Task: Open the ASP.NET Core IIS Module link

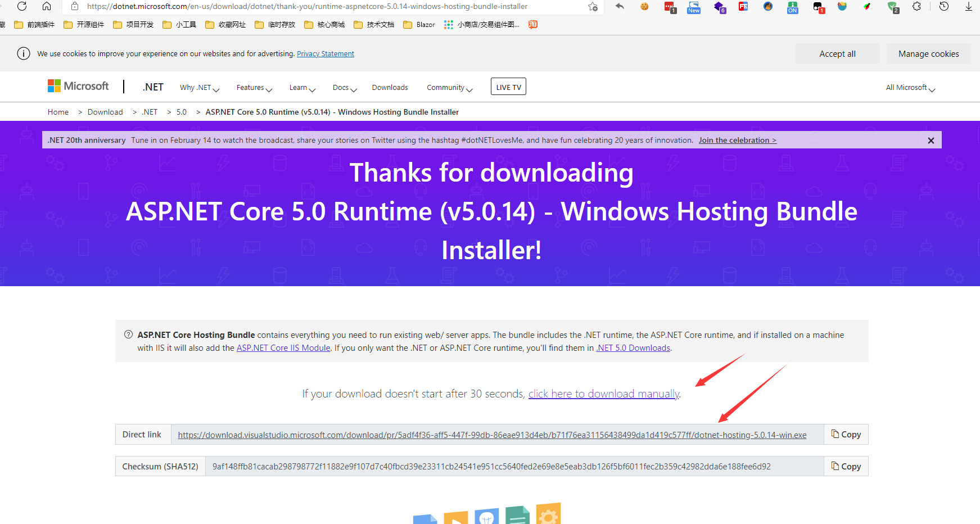Action: coord(283,348)
